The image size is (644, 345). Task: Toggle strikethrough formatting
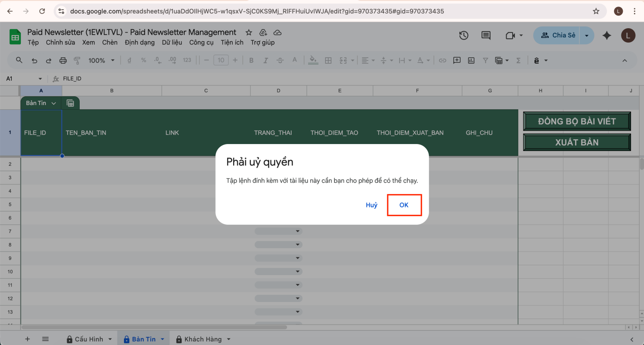280,60
